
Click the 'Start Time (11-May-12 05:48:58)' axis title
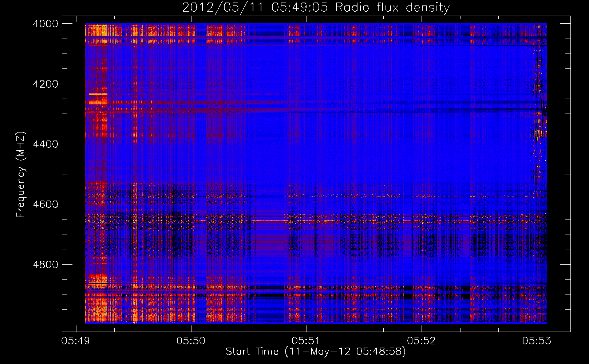point(316,352)
